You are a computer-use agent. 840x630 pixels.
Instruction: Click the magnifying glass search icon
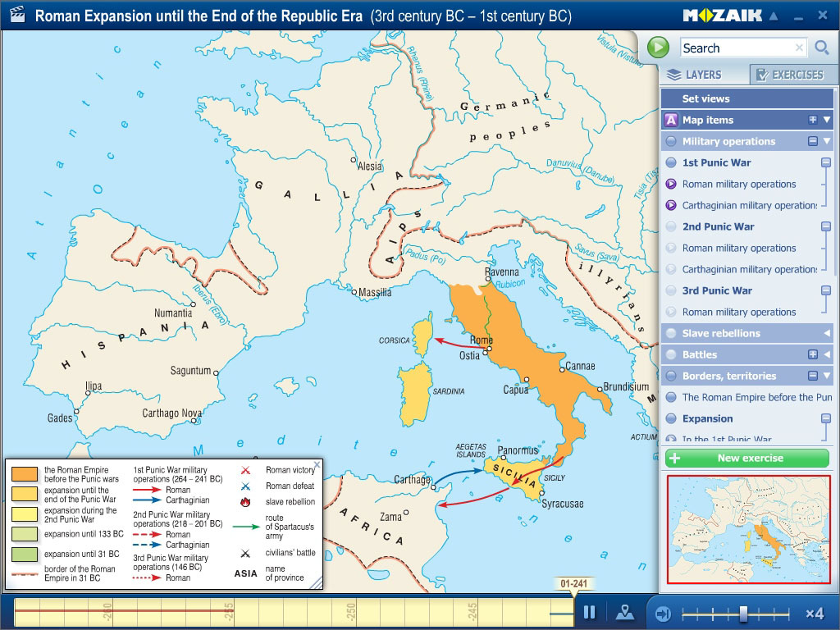(821, 48)
